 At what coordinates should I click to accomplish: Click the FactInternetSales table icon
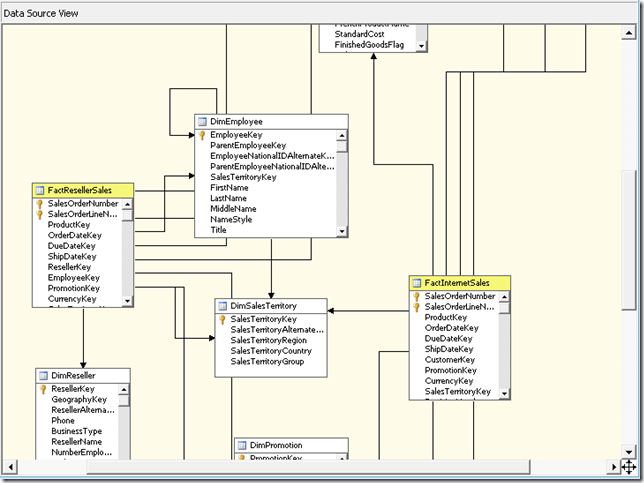point(416,283)
